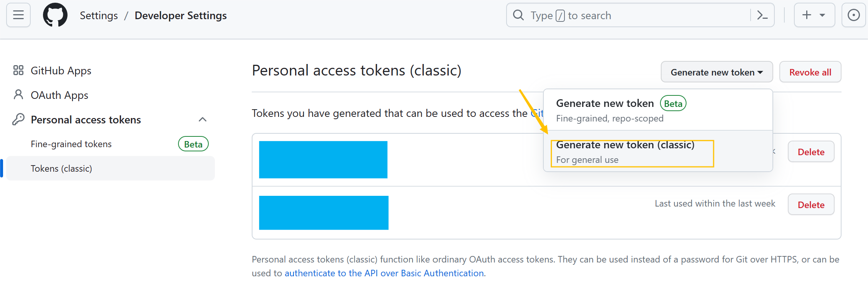The width and height of the screenshot is (868, 292).
Task: Open your profile avatar menu
Action: [x=854, y=15]
